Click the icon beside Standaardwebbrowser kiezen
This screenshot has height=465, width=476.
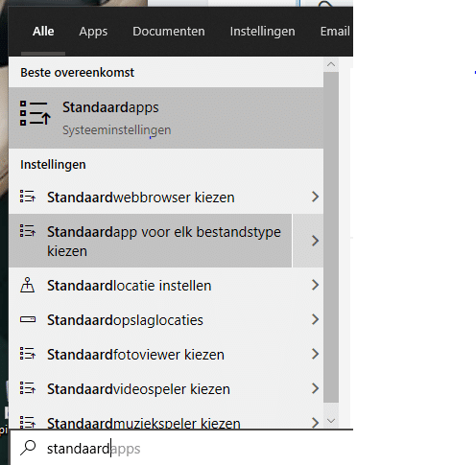(28, 197)
